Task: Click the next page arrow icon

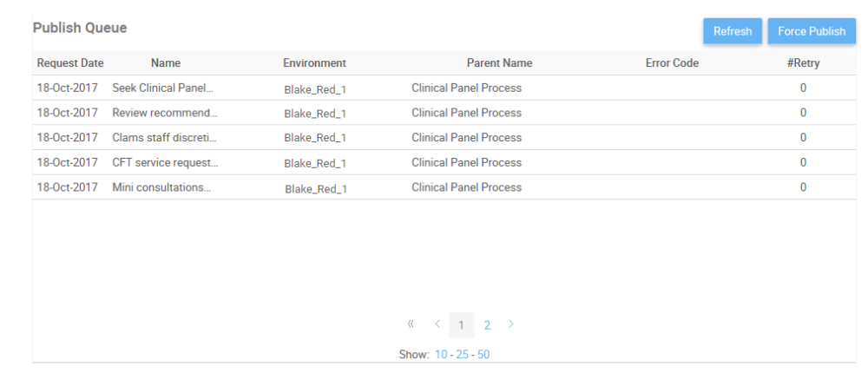Action: (511, 324)
